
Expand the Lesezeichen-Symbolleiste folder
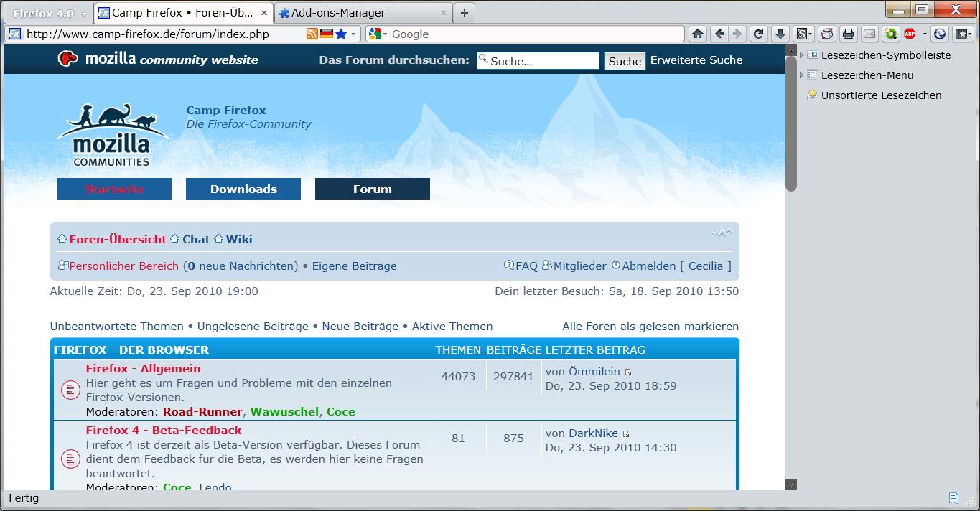pyautogui.click(x=802, y=55)
